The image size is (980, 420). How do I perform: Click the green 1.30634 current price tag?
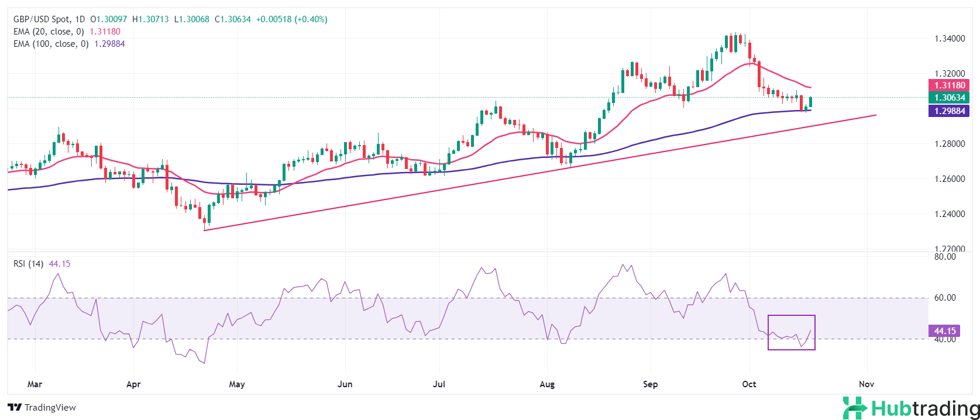point(949,98)
